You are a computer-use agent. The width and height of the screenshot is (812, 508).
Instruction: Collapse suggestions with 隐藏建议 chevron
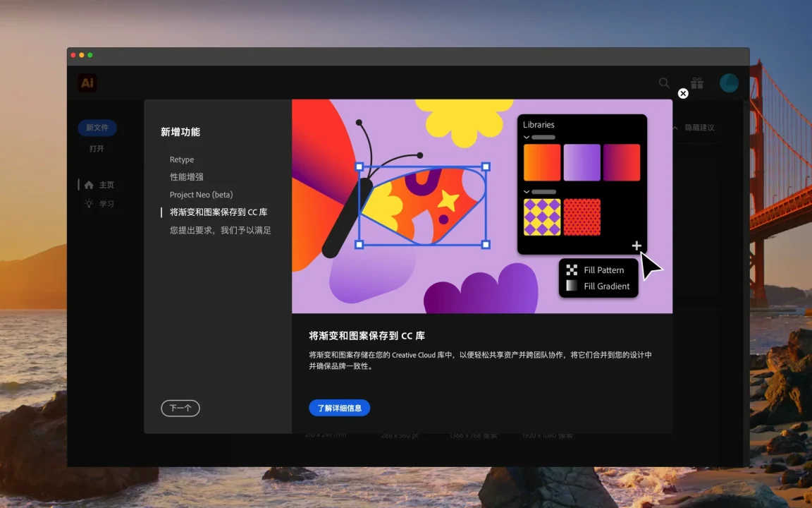coord(675,128)
